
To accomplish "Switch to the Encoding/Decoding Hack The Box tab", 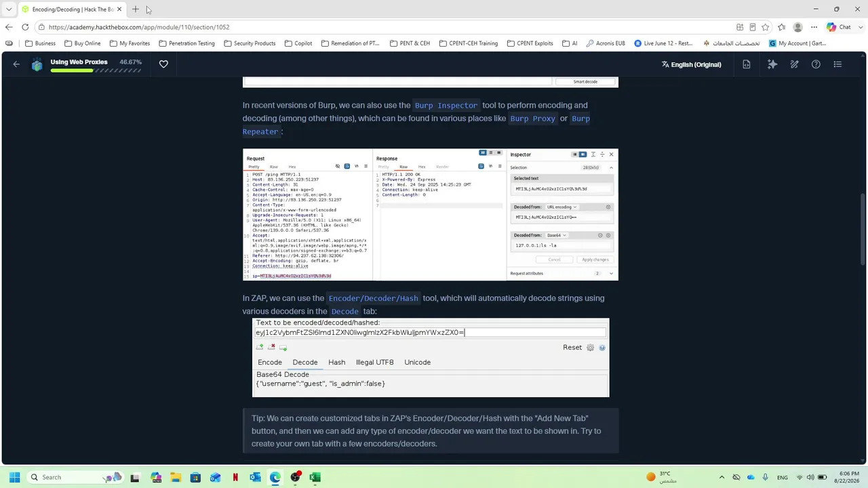I will point(71,9).
